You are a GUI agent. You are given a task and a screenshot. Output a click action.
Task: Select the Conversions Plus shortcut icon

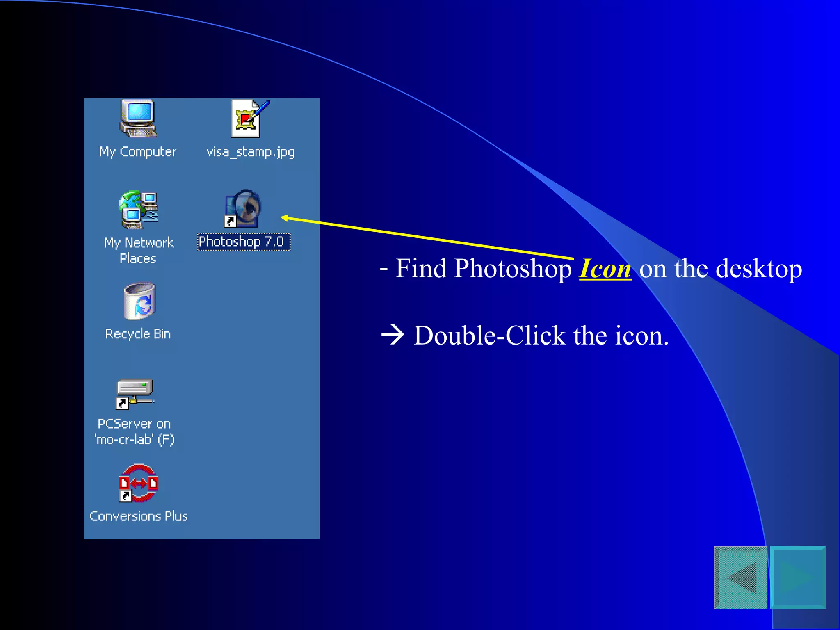tap(139, 484)
